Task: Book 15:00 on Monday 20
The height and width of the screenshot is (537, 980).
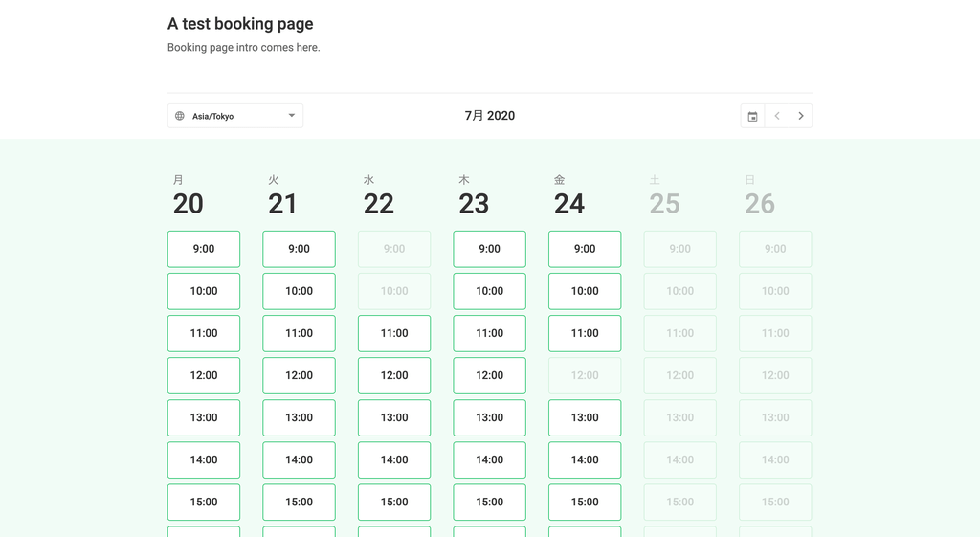Action: coord(204,502)
